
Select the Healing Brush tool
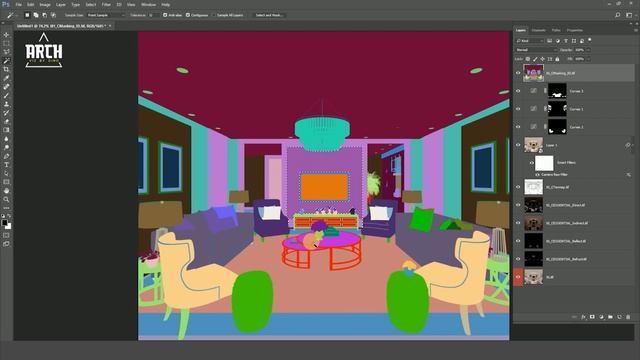pyautogui.click(x=6, y=87)
